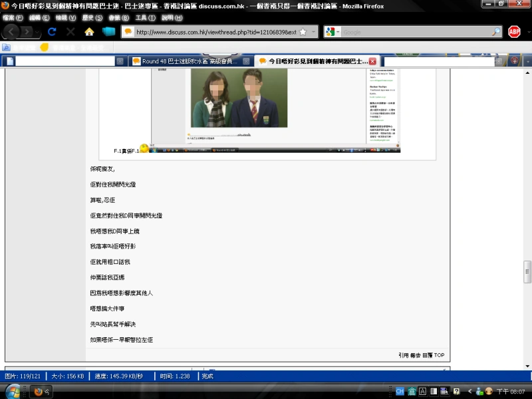Viewport: 532px width, 399px height.
Task: Click the yellow bookmark icon in bookmarks toolbar
Action: [x=45, y=47]
